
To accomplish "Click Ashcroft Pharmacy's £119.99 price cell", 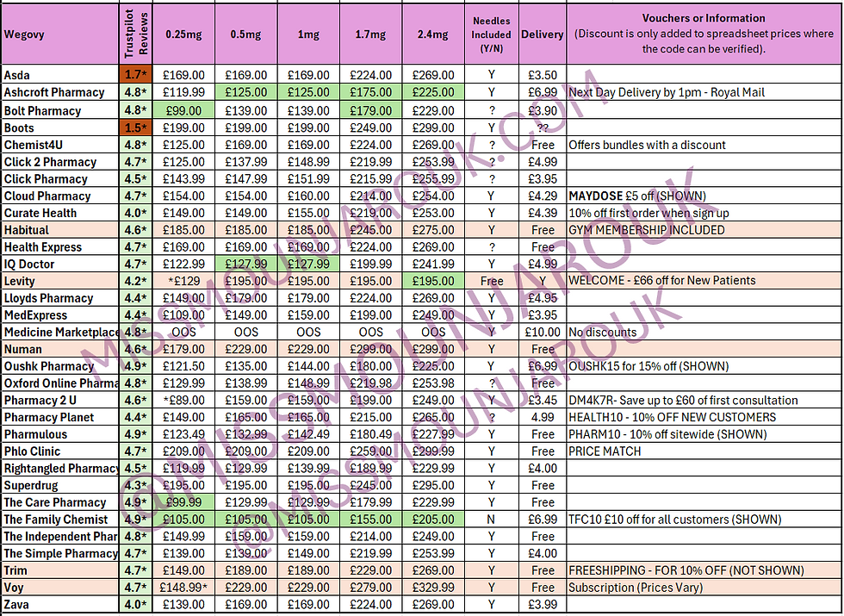I will coord(183,92).
